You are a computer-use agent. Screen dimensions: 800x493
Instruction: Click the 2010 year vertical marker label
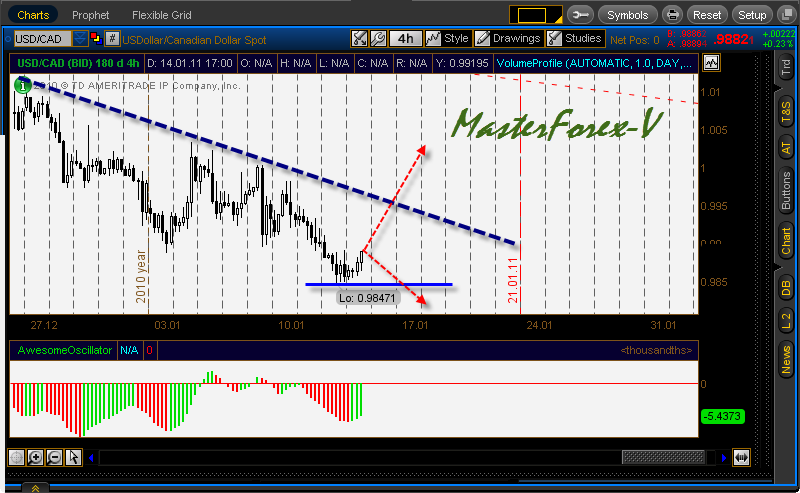pos(141,276)
